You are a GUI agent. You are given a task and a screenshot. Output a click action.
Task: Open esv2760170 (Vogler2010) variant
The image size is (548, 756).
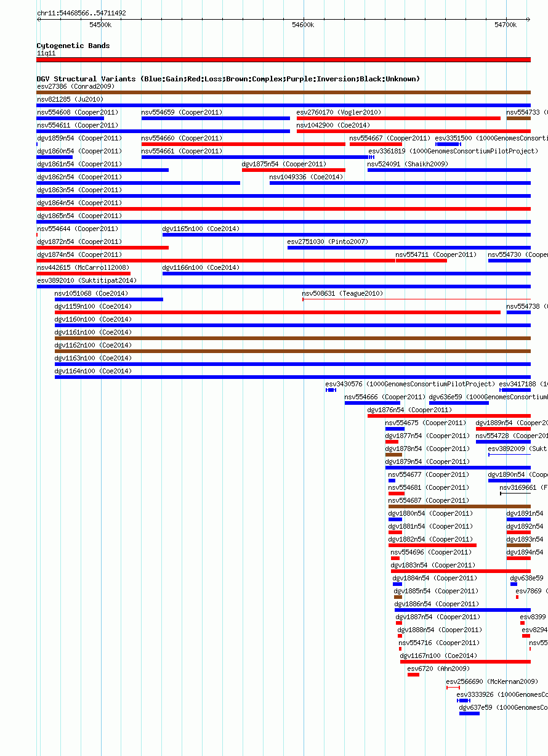[x=339, y=112]
